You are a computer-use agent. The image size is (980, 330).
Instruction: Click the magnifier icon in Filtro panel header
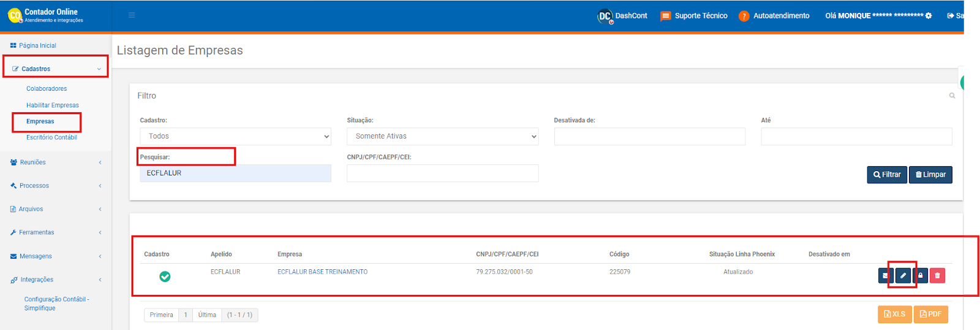click(x=952, y=96)
